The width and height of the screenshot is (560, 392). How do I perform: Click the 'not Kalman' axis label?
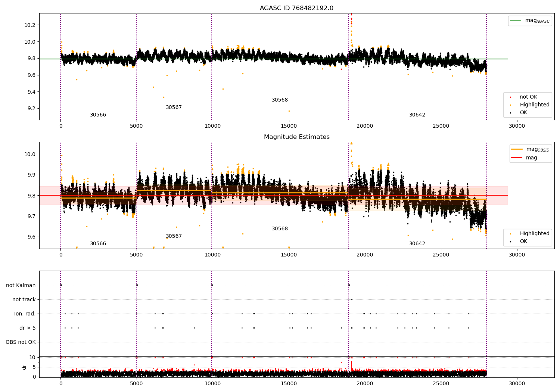point(21,286)
